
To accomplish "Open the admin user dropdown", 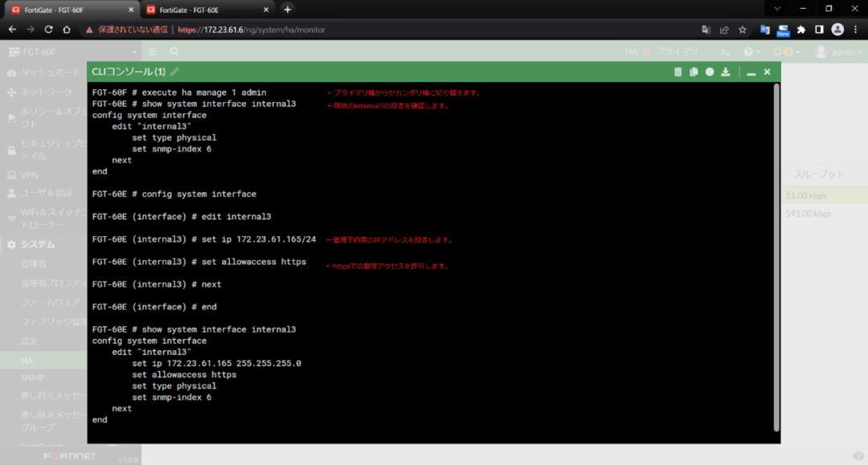I will pyautogui.click(x=839, y=52).
